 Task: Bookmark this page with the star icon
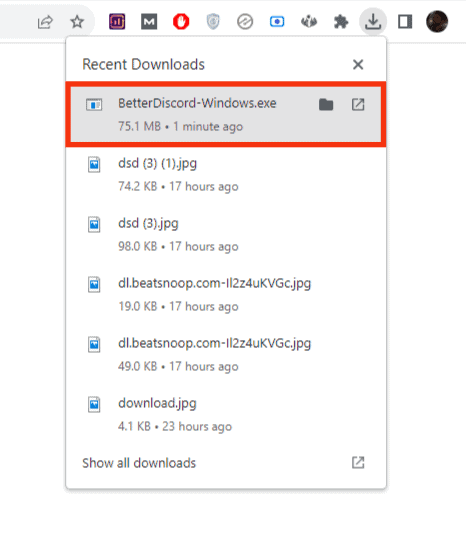tap(77, 22)
